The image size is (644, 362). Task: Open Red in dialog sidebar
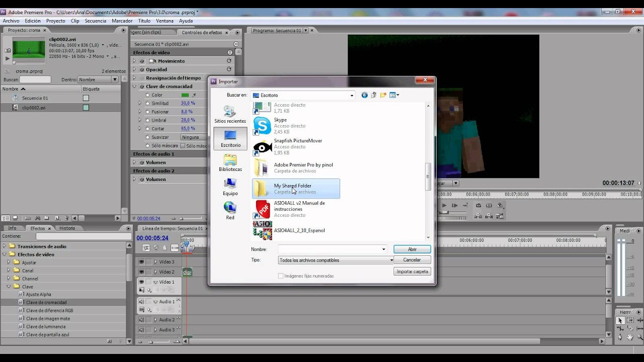pyautogui.click(x=230, y=211)
